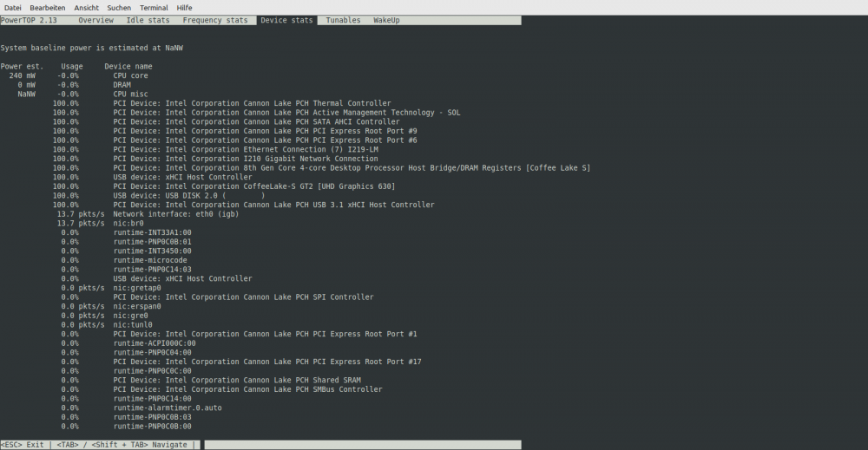The image size is (868, 450).
Task: Switch to the WakeUp tab
Action: tap(386, 20)
